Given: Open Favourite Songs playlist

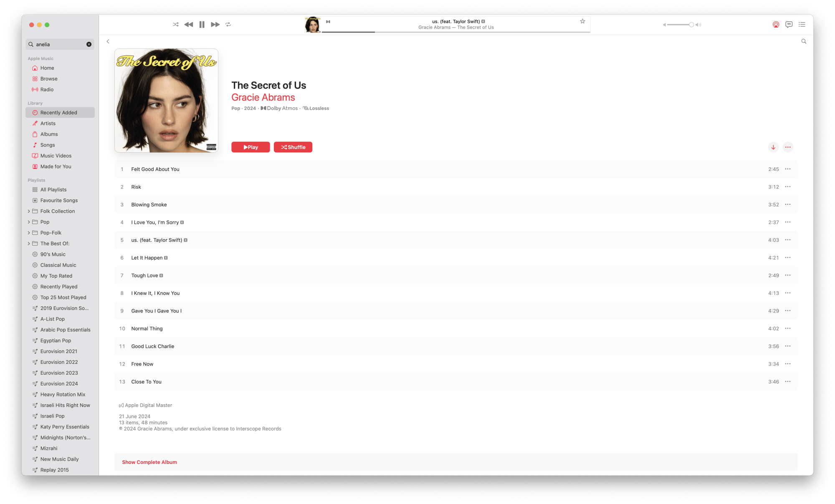Looking at the screenshot, I should tap(60, 201).
